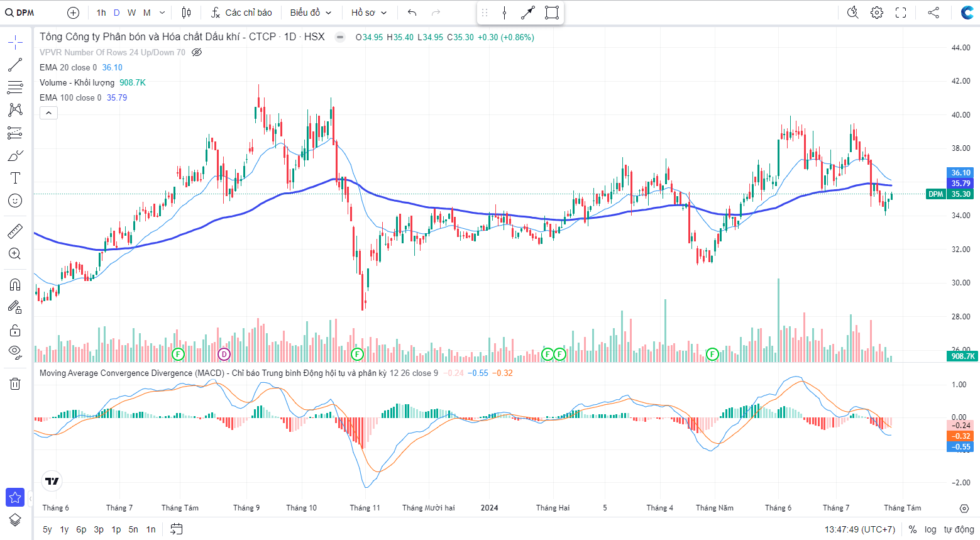The image size is (980, 540).
Task: Click the trash icon to remove drawings
Action: coord(15,383)
